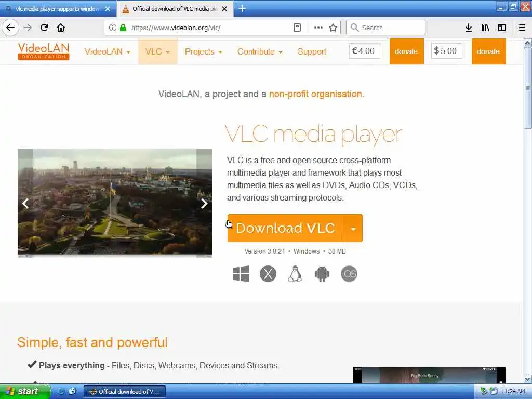Open a new tab with plus icon
The image size is (532, 399).
click(242, 8)
